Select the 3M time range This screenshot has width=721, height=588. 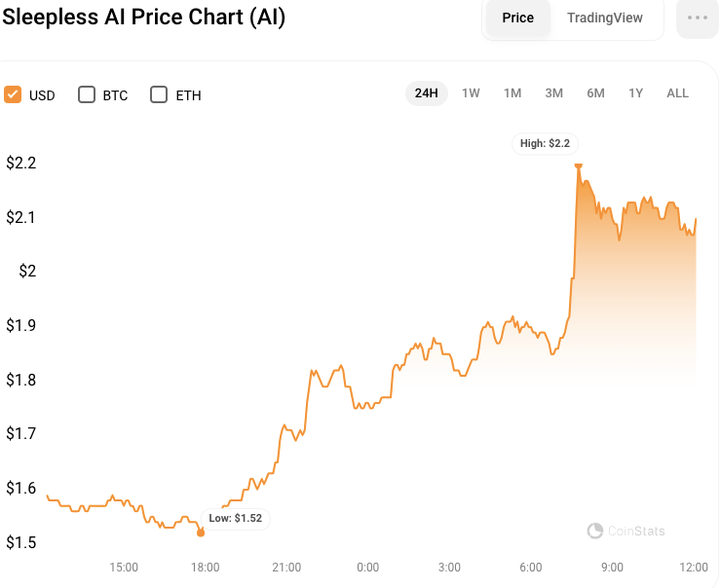point(554,93)
